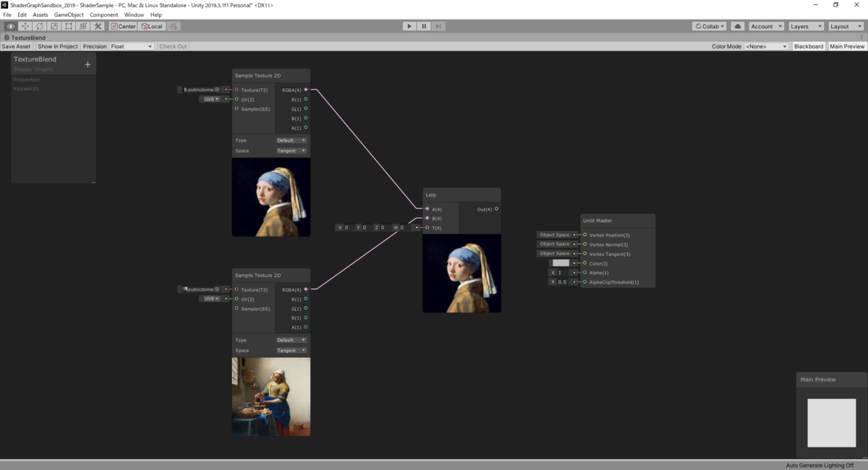Open UV0 dropdown on bottom Sample Texture 2D
This screenshot has width=868, height=470.
(210, 299)
